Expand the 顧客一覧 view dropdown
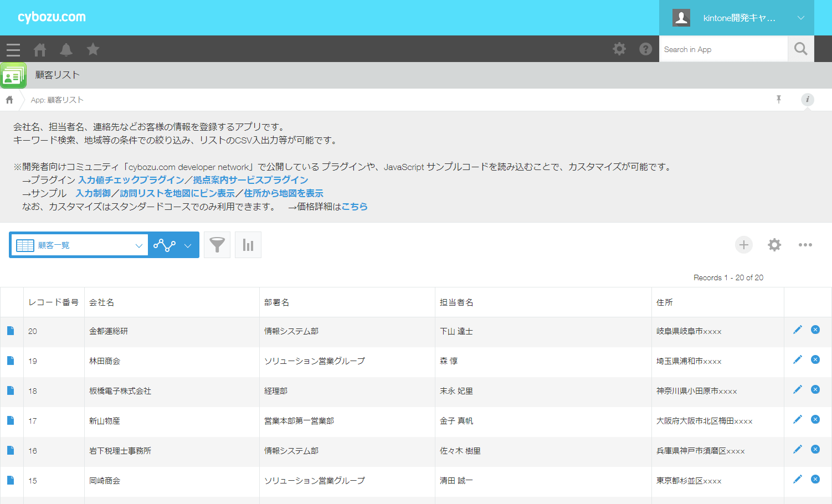 coord(79,245)
